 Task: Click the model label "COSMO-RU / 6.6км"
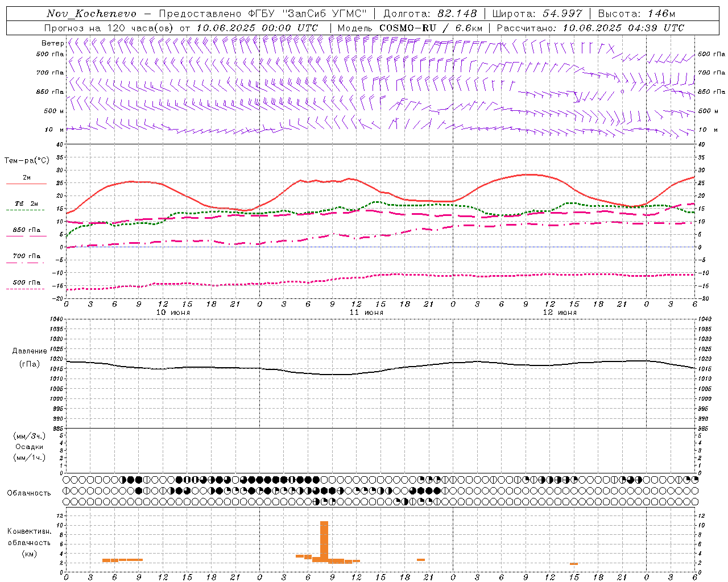431,28
